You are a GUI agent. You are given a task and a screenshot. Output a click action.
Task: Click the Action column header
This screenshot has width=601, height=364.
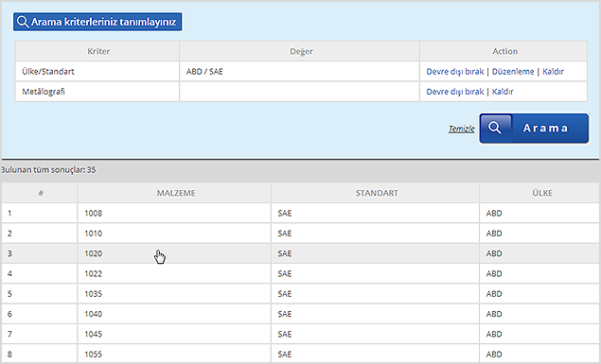(x=504, y=51)
